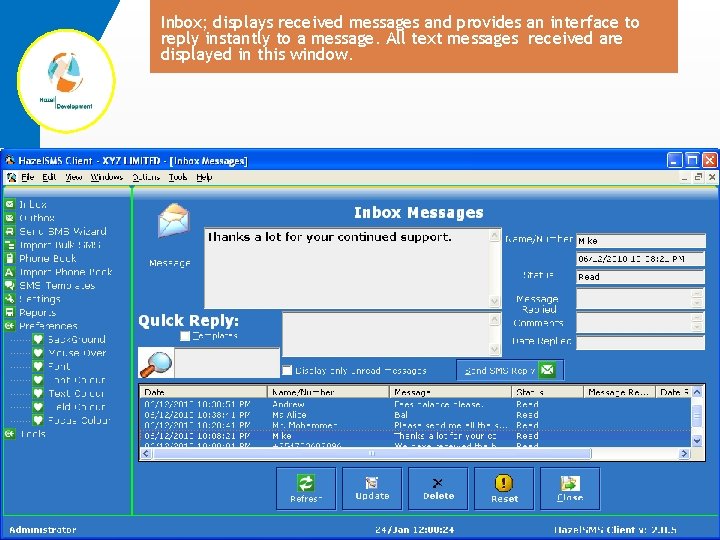The width and height of the screenshot is (720, 540).
Task: Sort by Name/Number column header
Action: click(328, 392)
